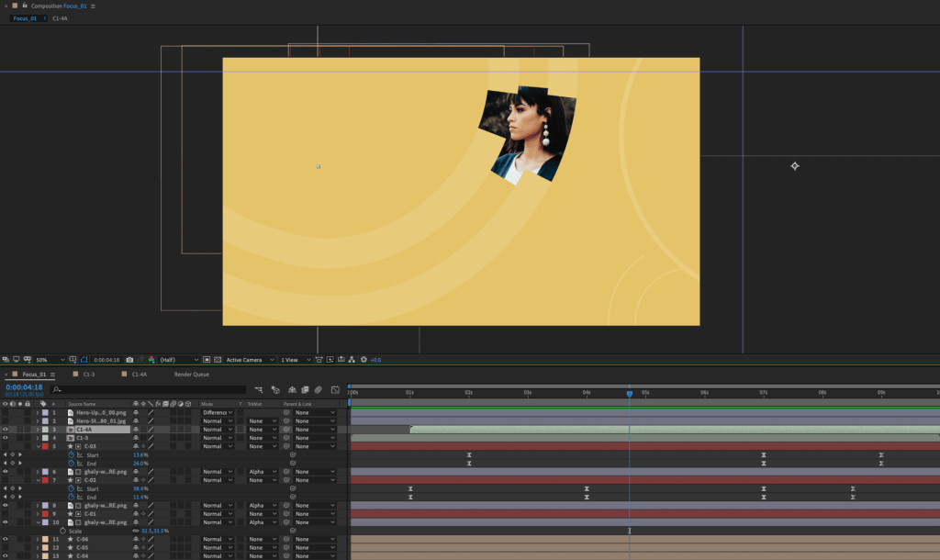The image size is (940, 560).
Task: Take a snapshot with the camera icon
Action: [x=129, y=360]
